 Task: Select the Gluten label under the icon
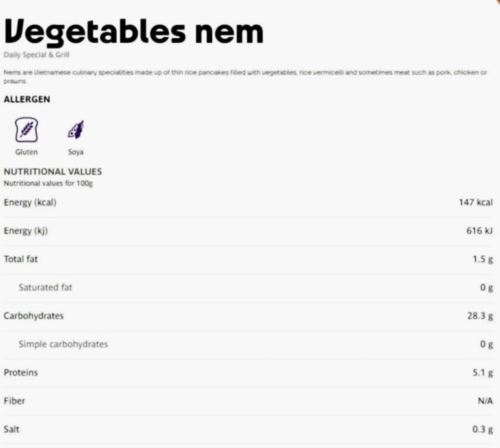click(x=26, y=152)
